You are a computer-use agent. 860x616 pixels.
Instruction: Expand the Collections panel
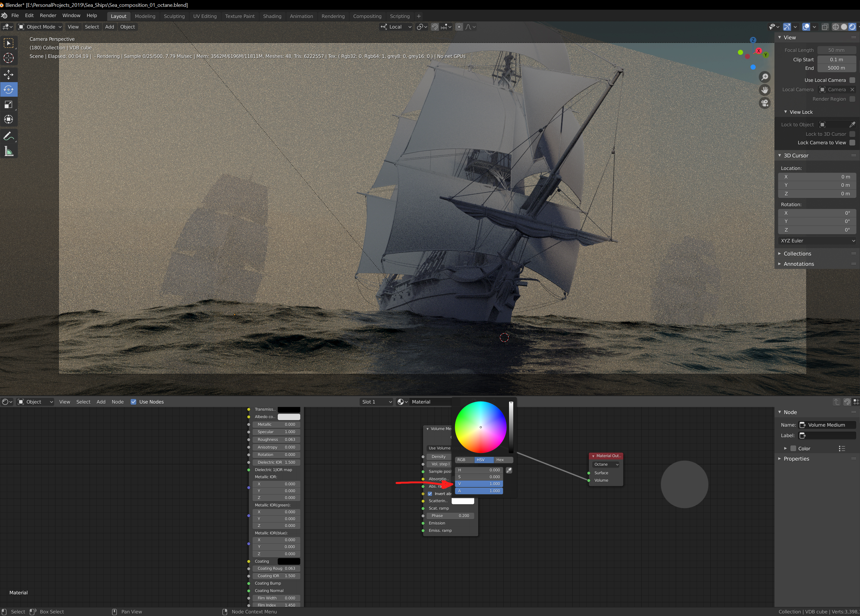coord(797,254)
